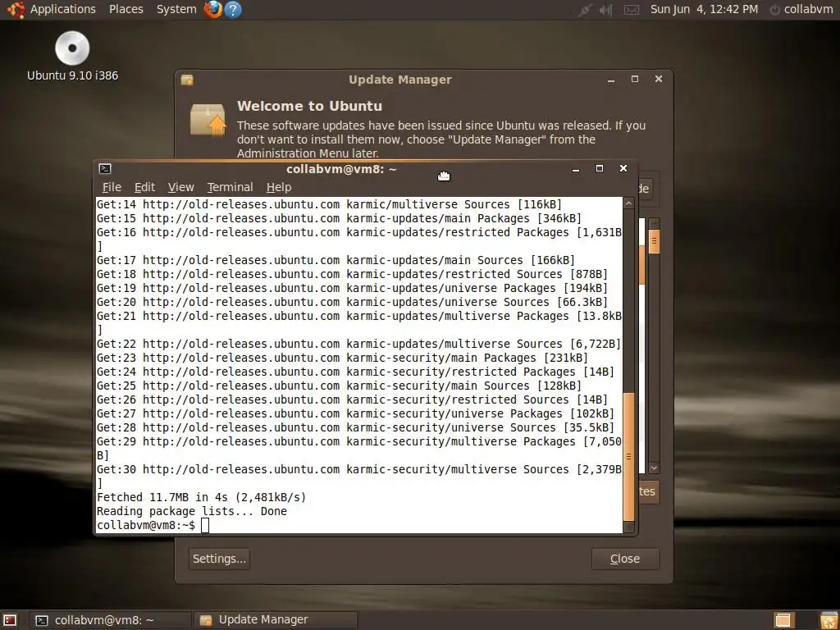Click the Close button in Update Manager
840x630 pixels.
[625, 559]
